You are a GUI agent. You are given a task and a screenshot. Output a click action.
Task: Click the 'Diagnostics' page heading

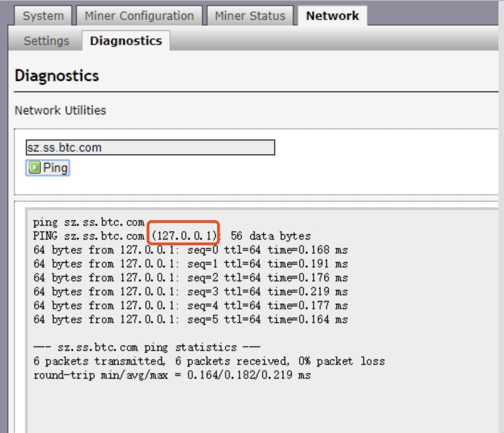point(57,76)
